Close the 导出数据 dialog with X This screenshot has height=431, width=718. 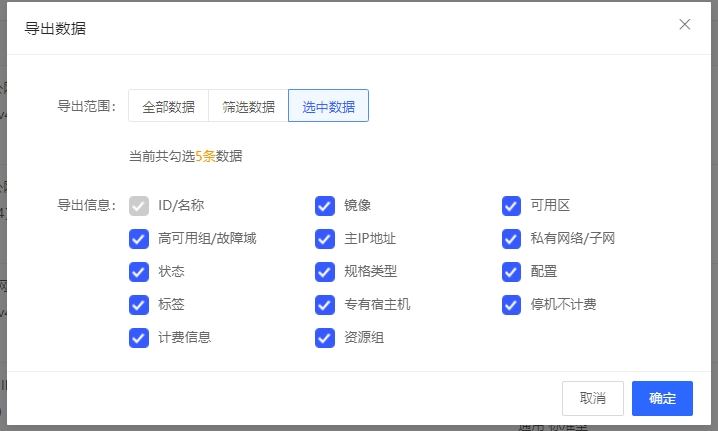tap(685, 24)
